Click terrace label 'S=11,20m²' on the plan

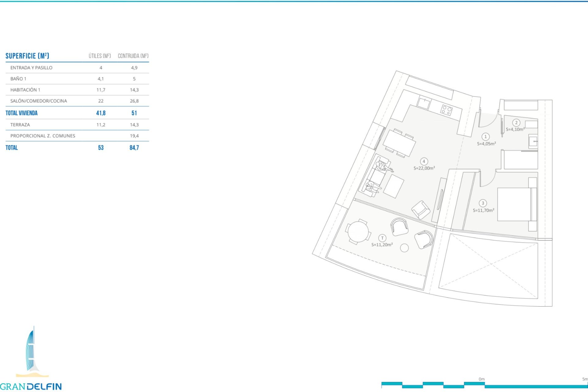tap(382, 245)
